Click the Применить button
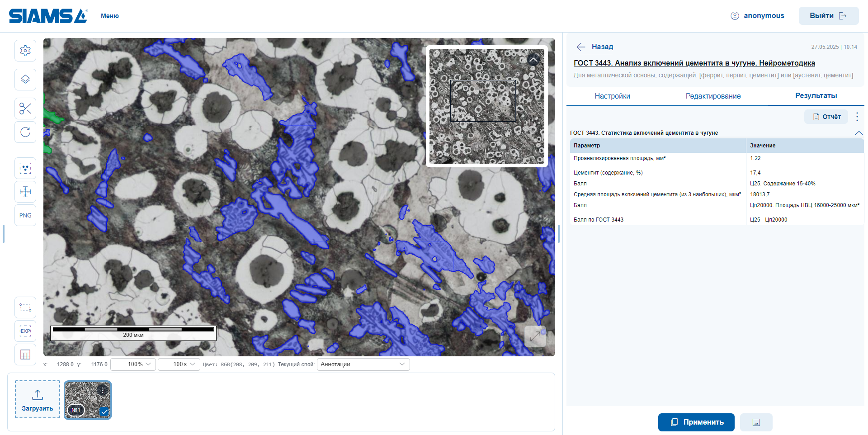The width and height of the screenshot is (868, 435). [x=696, y=422]
